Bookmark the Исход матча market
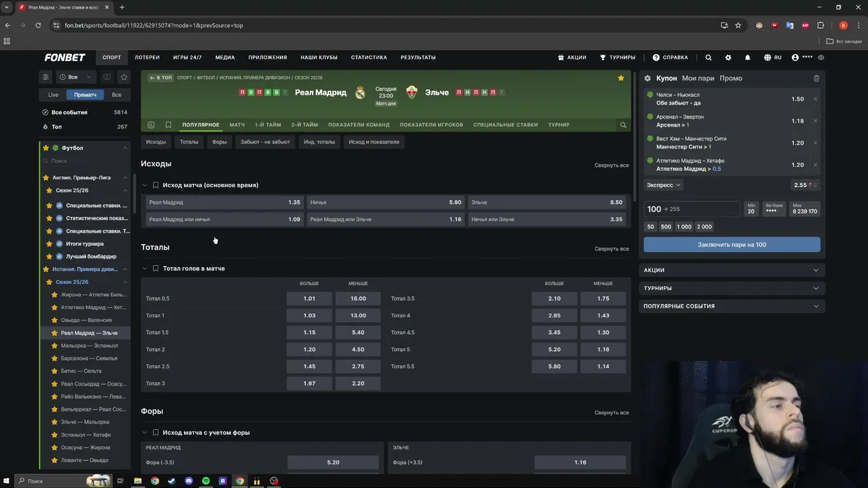The width and height of the screenshot is (868, 488). pyautogui.click(x=155, y=185)
